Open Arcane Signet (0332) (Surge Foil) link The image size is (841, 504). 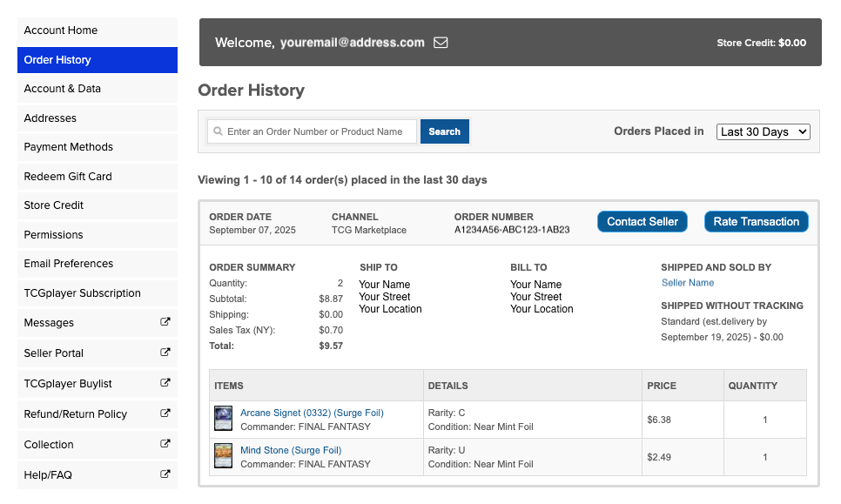click(312, 413)
